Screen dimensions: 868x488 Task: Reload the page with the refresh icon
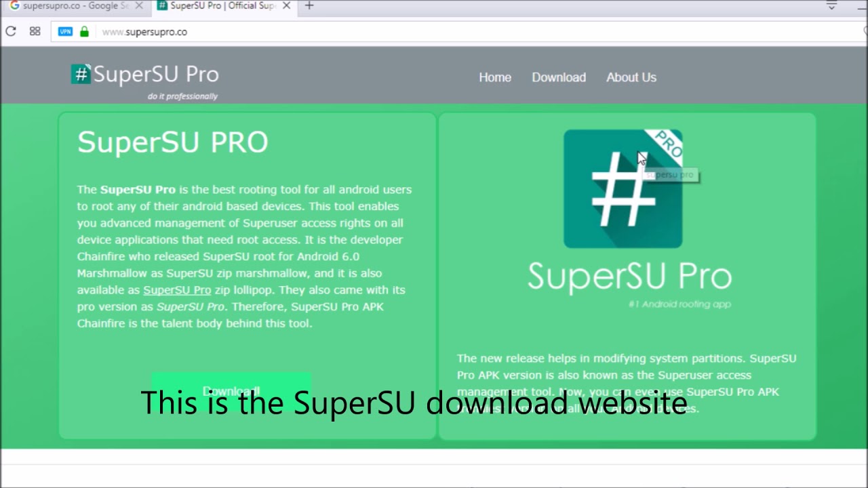pyautogui.click(x=11, y=31)
